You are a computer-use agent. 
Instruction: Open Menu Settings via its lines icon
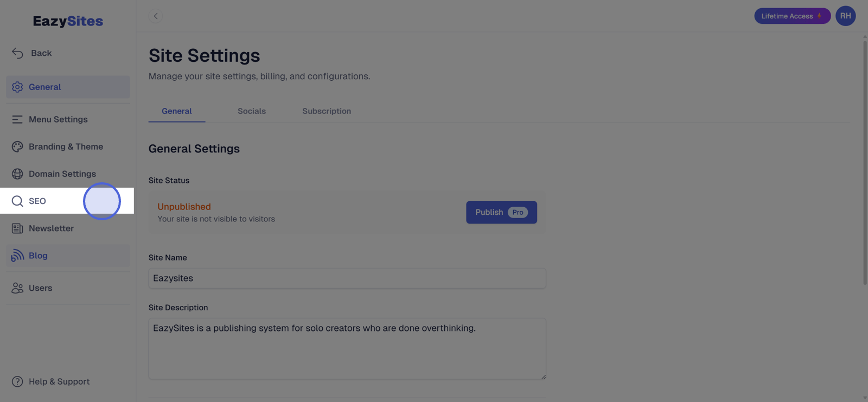17,119
